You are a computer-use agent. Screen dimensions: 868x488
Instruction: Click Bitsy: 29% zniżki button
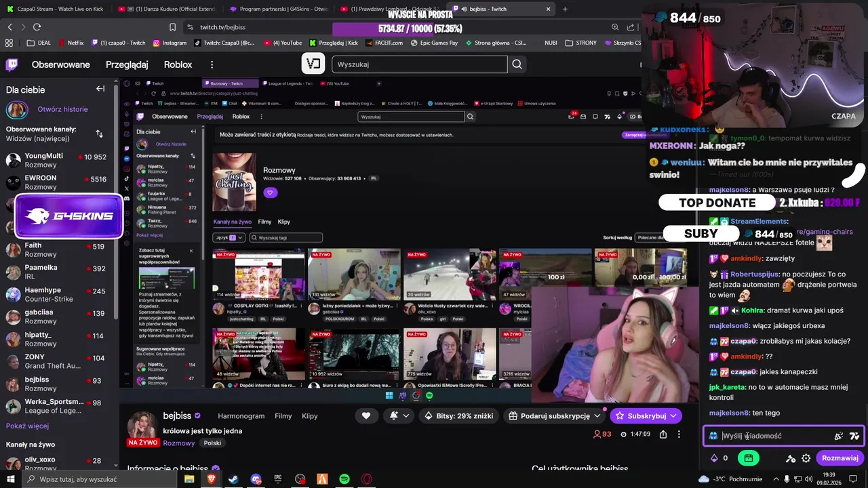click(458, 415)
